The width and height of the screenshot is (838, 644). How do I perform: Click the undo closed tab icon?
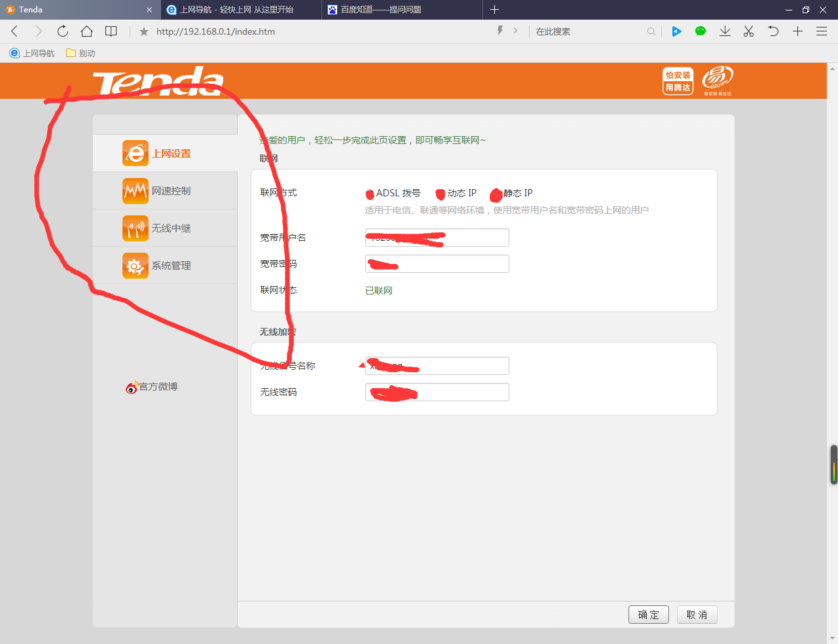(x=773, y=31)
